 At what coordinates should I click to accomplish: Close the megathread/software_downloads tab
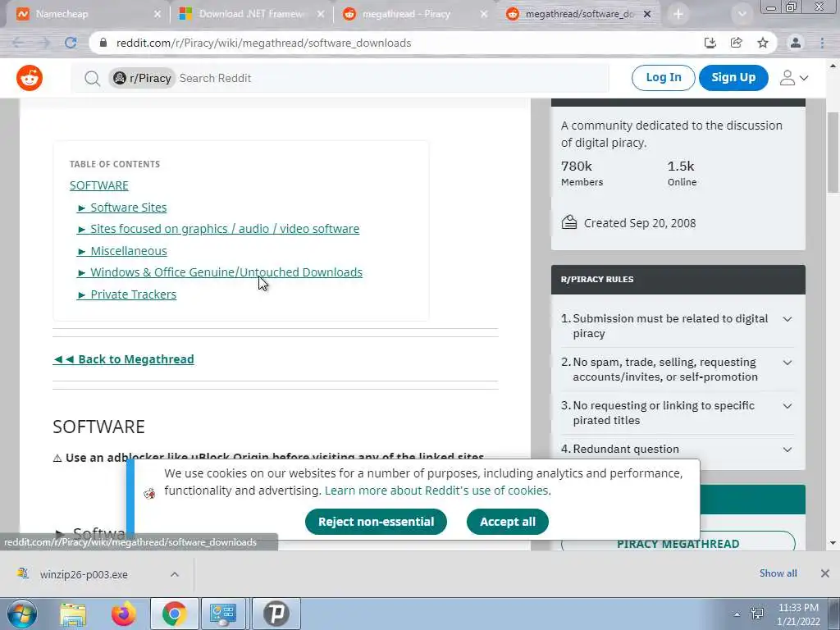tap(647, 15)
